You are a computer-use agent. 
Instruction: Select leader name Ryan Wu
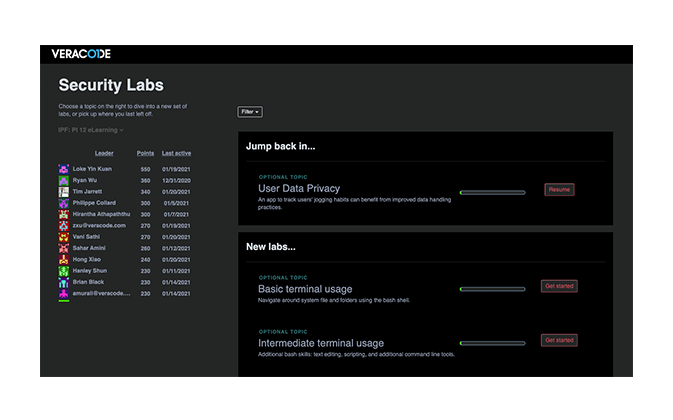85,180
